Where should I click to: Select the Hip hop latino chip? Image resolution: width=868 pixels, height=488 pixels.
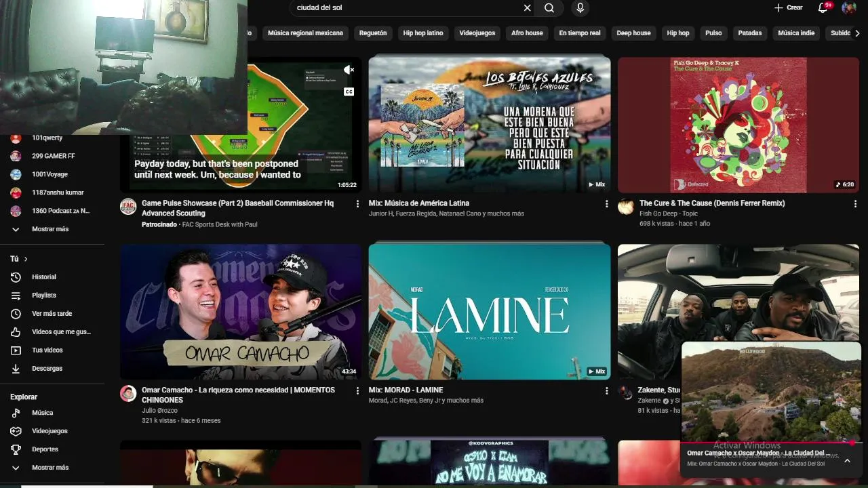tap(423, 33)
